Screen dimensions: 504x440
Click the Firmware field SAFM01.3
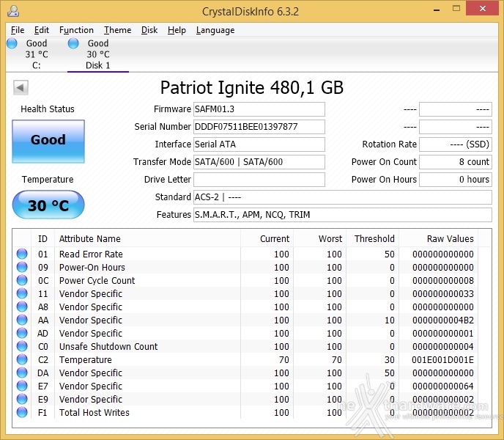pos(259,109)
